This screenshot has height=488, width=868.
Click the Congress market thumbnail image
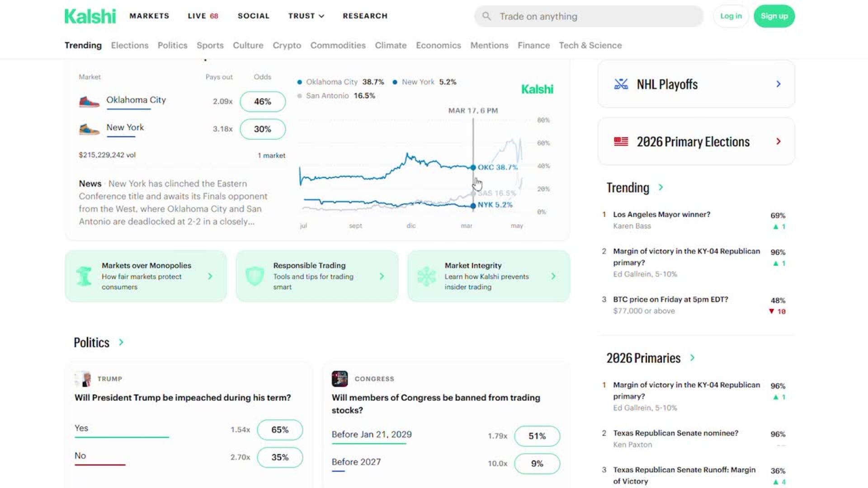coord(340,379)
